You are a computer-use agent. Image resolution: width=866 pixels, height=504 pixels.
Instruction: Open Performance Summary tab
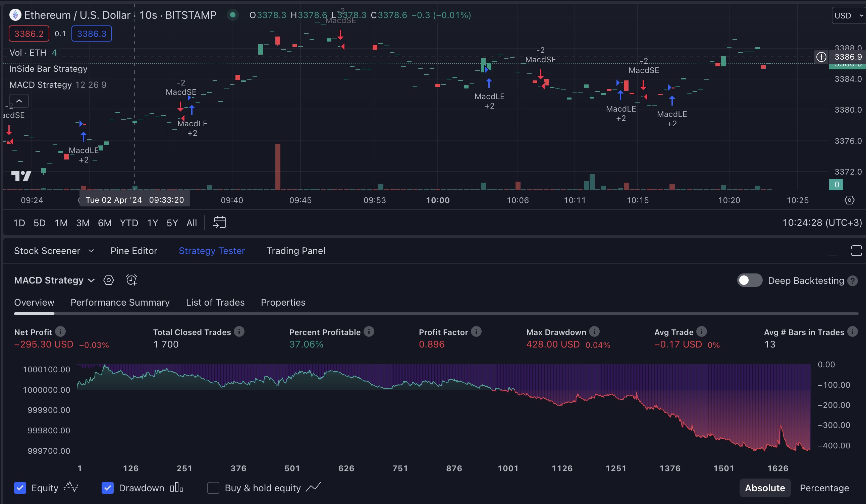[x=120, y=303]
